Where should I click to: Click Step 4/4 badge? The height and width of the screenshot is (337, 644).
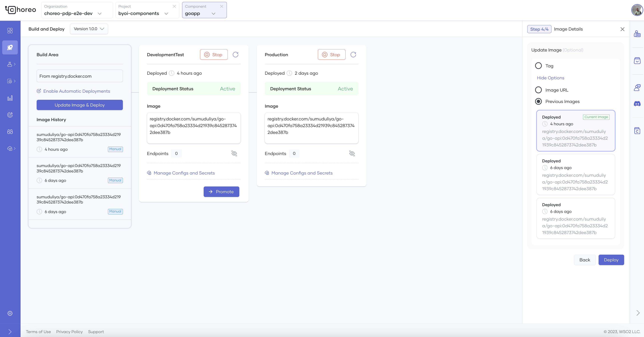pos(539,29)
